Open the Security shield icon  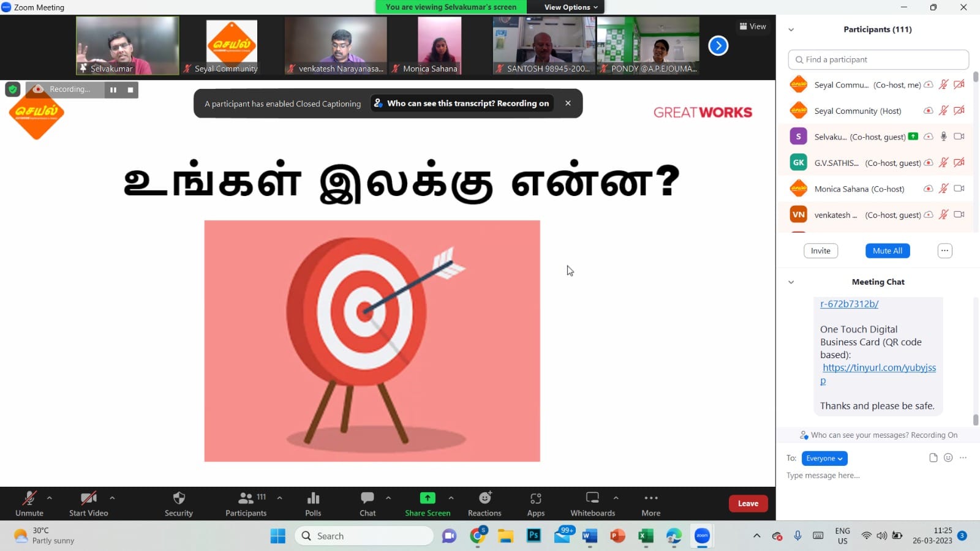[x=178, y=498]
